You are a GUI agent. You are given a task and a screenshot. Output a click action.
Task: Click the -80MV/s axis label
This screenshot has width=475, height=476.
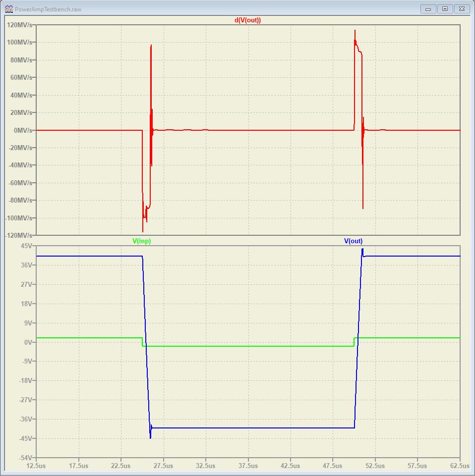click(x=20, y=201)
